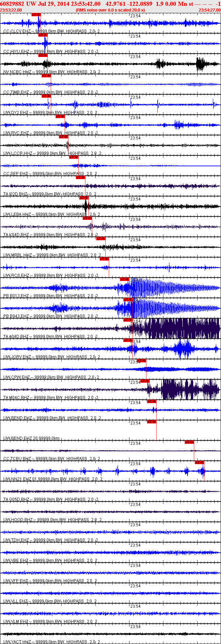Click the red pick flag on the CC.TCBU trace
221x644 pixels.
[x=189, y=442]
